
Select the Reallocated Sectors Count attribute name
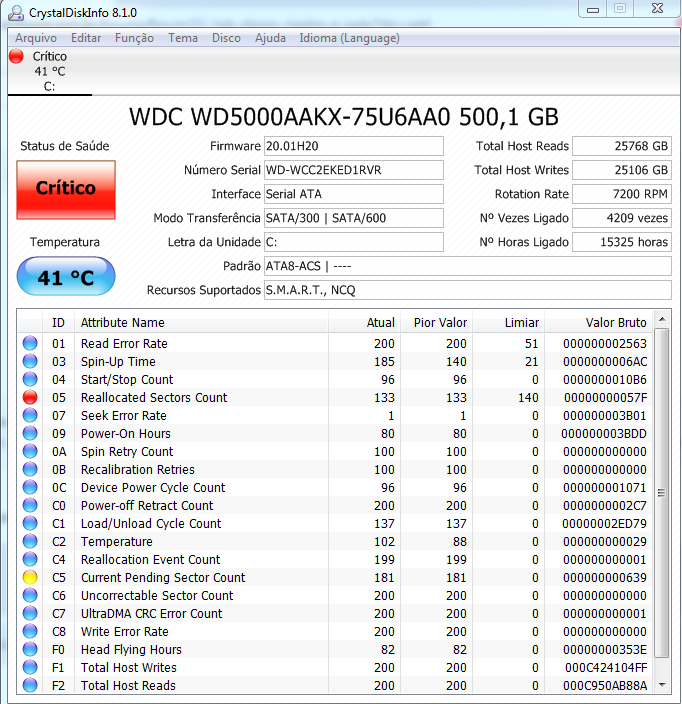(154, 397)
